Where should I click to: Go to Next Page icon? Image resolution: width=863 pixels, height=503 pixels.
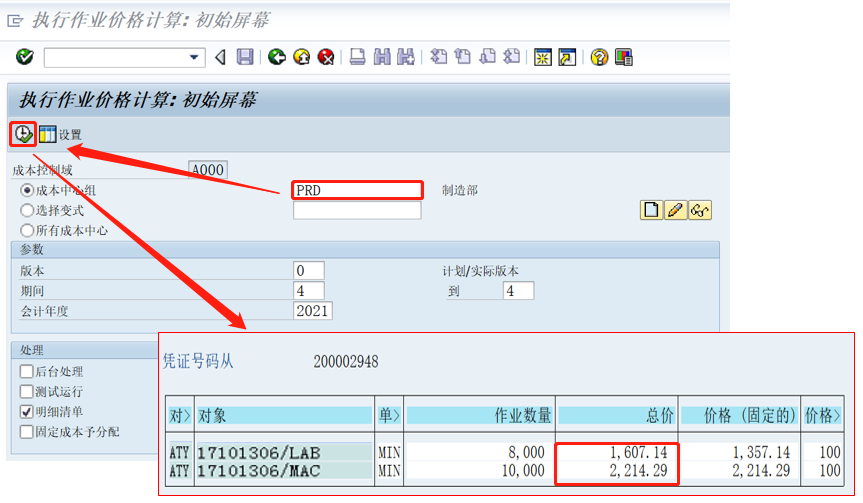click(x=488, y=57)
